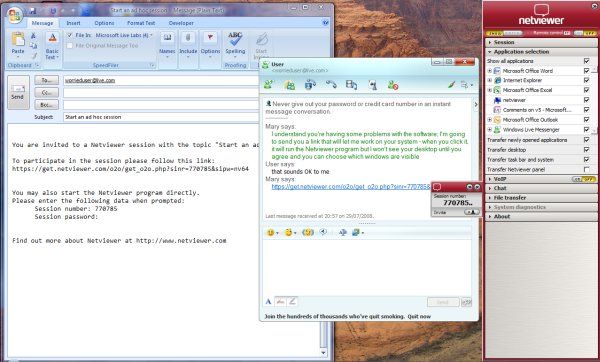600x362 pixels.
Task: Open Microsoft Live Labs folder dropdown
Action: [124, 35]
